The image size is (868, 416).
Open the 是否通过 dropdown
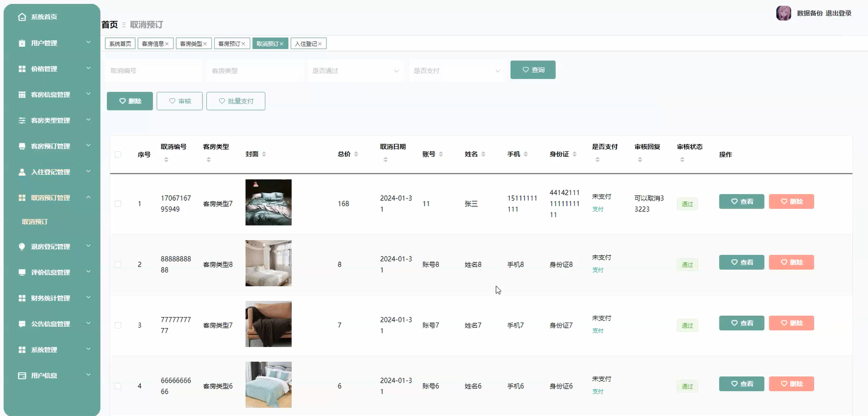[x=355, y=71]
